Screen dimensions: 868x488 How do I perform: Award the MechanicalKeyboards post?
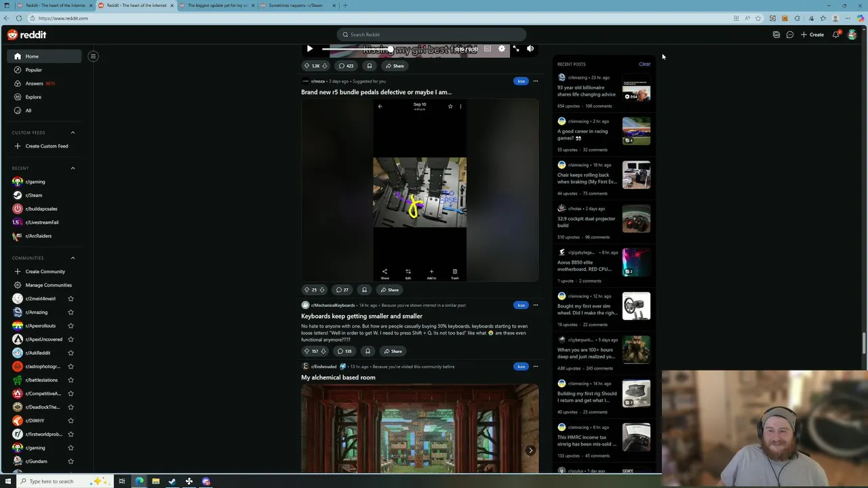(368, 351)
